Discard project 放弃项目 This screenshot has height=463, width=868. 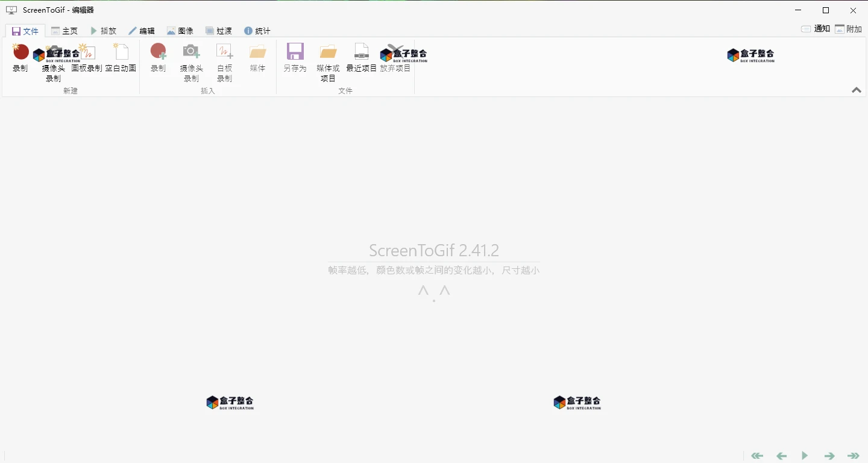point(395,58)
